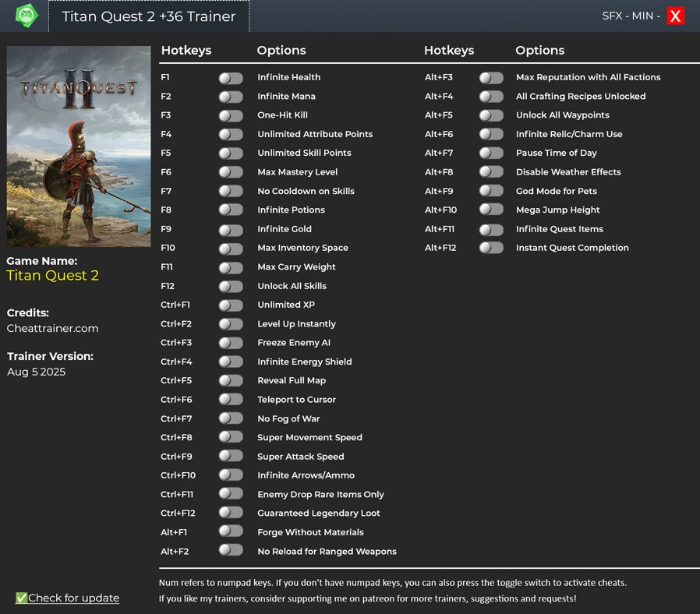Screen dimensions: 700x614
Task: Enable Infinite Energy Shield toggle
Action: click(231, 362)
